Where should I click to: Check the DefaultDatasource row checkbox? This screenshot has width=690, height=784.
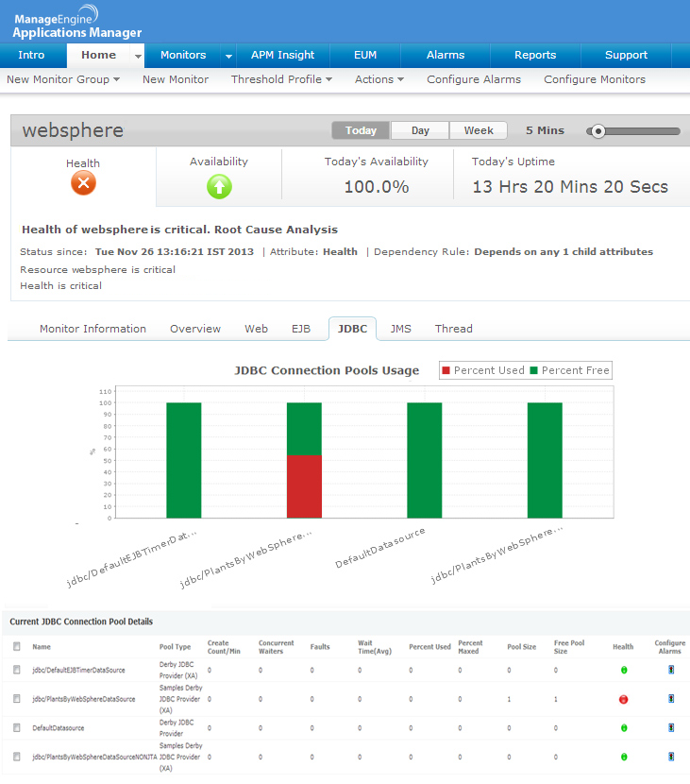click(17, 727)
